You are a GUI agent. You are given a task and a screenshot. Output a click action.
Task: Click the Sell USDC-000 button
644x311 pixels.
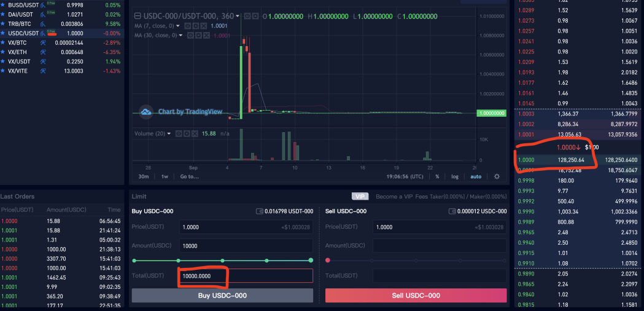pyautogui.click(x=416, y=296)
